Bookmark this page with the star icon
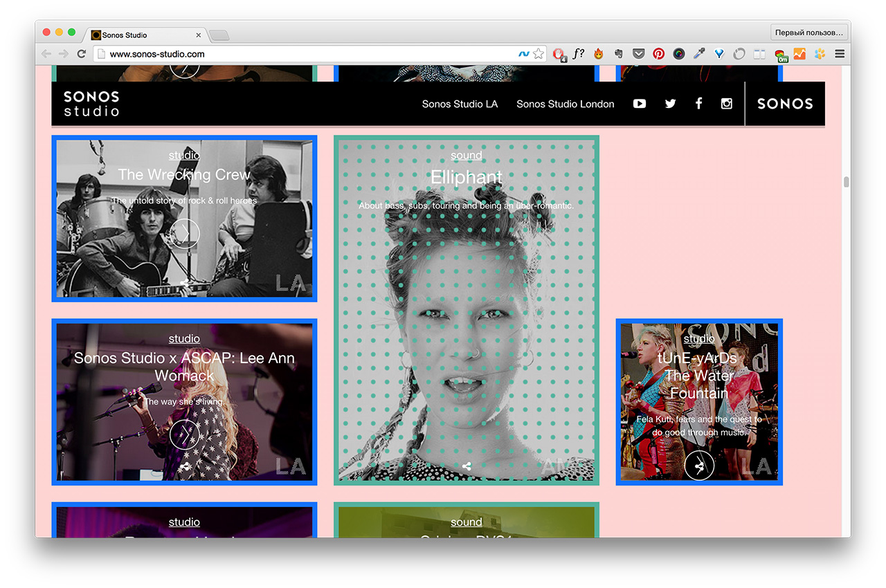This screenshot has width=886, height=588. tap(539, 54)
